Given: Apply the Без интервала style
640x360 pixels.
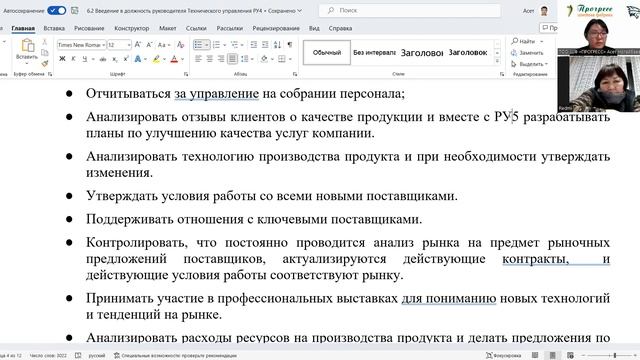Looking at the screenshot, I should tap(374, 52).
